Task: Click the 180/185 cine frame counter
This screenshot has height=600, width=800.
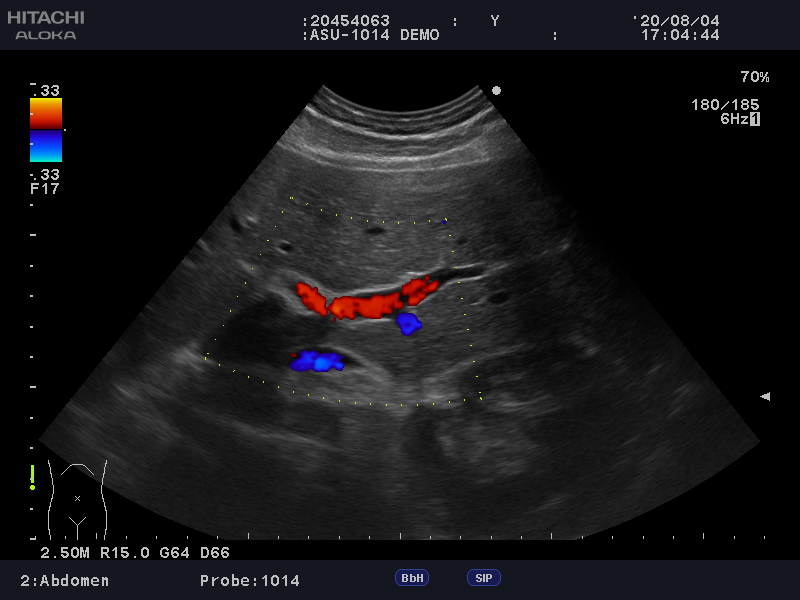Action: pos(725,104)
